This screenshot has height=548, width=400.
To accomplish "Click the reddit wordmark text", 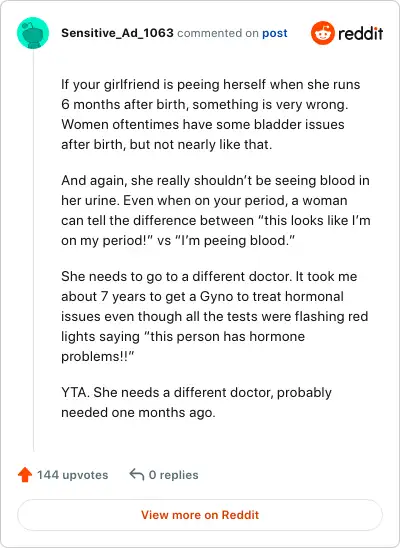I will pyautogui.click(x=361, y=33).
